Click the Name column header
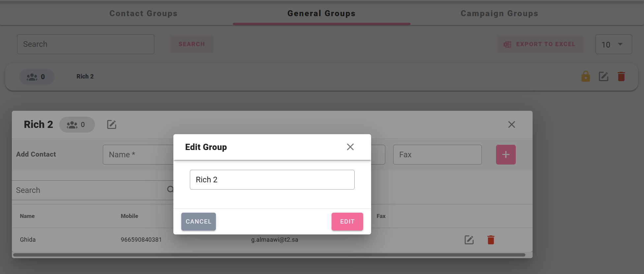644x274 pixels. [x=27, y=216]
